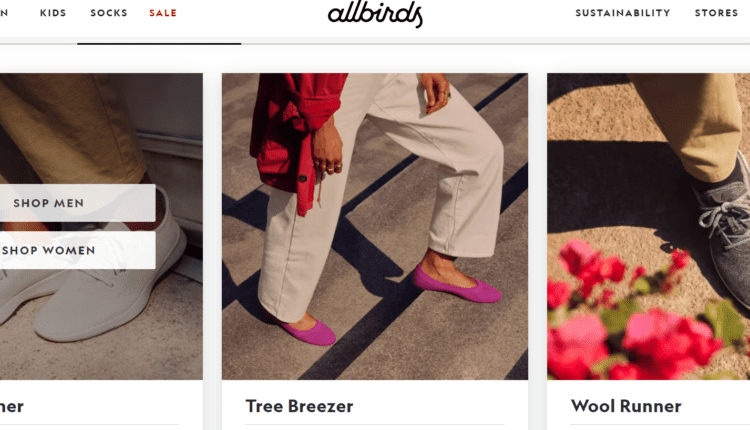750x430 pixels.
Task: Open the Wool Runner product photo
Action: pyautogui.click(x=649, y=226)
